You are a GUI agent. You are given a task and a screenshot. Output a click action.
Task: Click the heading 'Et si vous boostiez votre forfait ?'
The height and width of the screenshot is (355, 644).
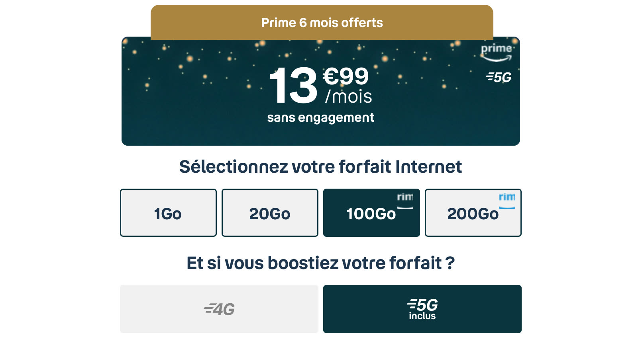[321, 263]
